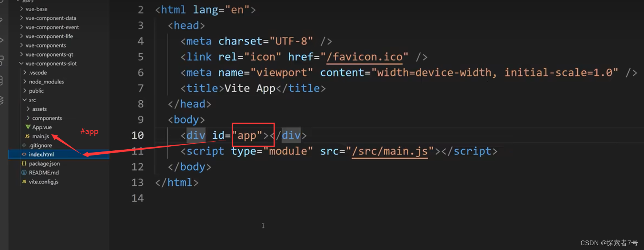
Task: Expand the vue-component-event folder
Action: pos(52,27)
